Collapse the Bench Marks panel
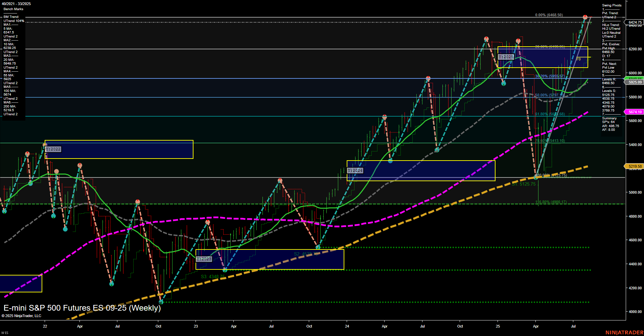Screen dimensions: 644x336 [x=13, y=9]
